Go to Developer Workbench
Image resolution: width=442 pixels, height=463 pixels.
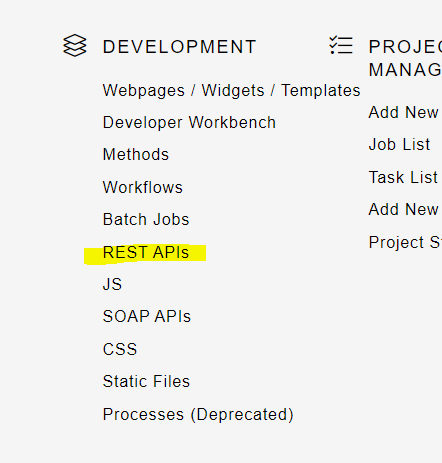coord(189,123)
